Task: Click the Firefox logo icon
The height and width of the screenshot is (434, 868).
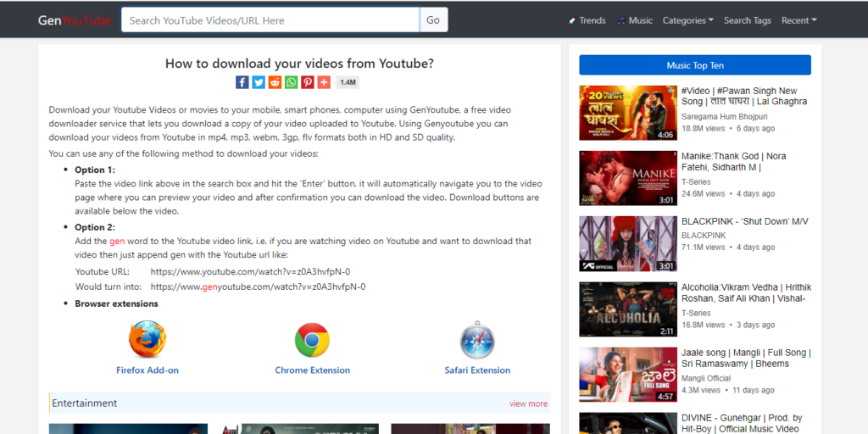Action: pyautogui.click(x=147, y=339)
